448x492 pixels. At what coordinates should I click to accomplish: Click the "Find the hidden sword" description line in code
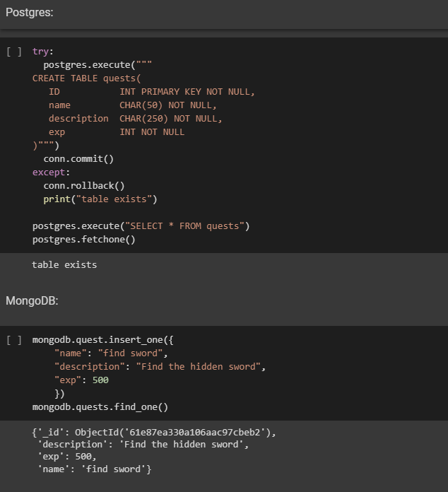(160, 367)
